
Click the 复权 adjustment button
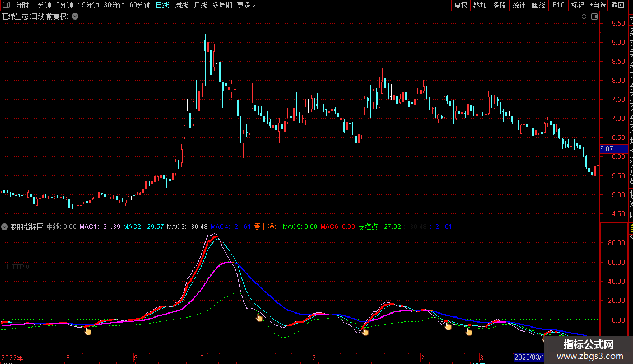[x=460, y=5]
